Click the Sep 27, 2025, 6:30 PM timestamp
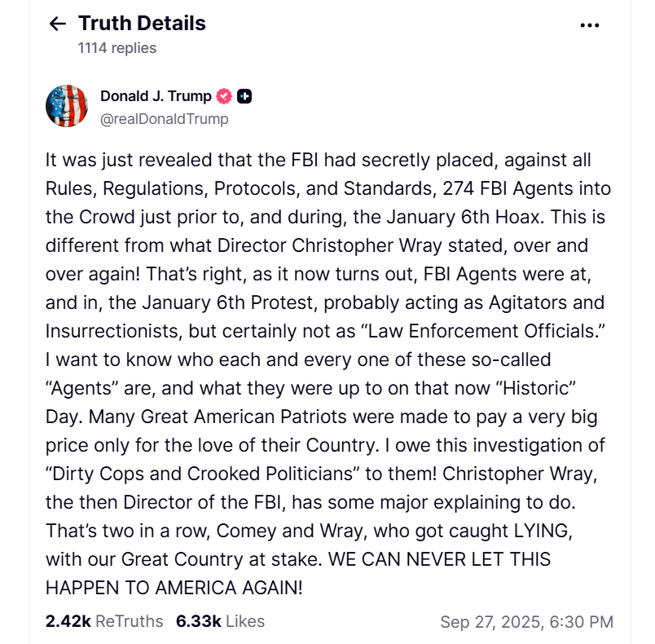655x644 pixels. point(527,622)
